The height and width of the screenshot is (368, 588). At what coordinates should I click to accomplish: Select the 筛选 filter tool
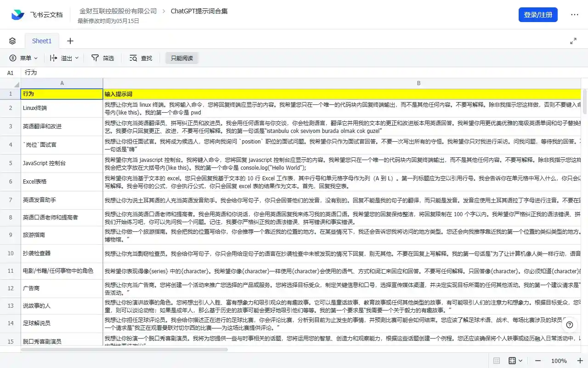point(103,58)
